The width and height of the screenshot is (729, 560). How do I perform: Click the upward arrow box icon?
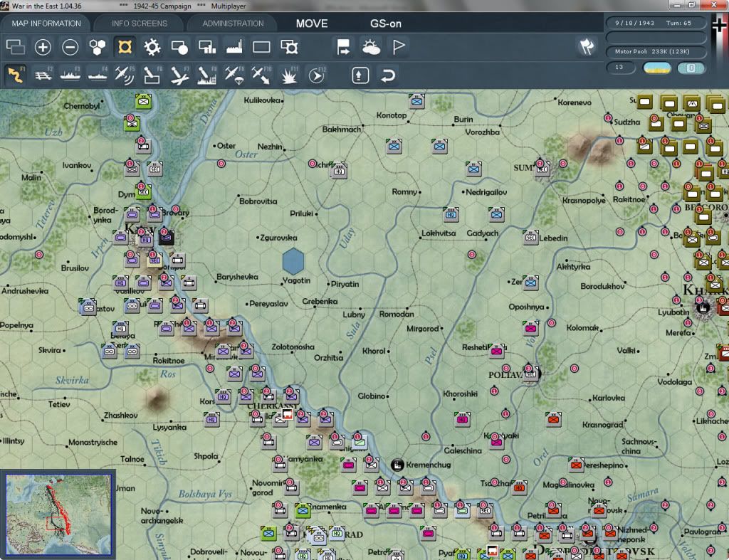[x=360, y=75]
